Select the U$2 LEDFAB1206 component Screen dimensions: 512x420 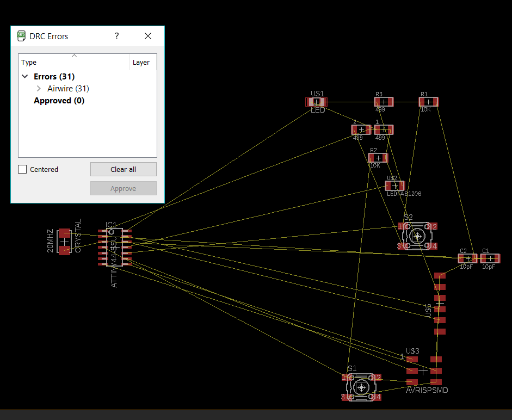click(x=395, y=186)
